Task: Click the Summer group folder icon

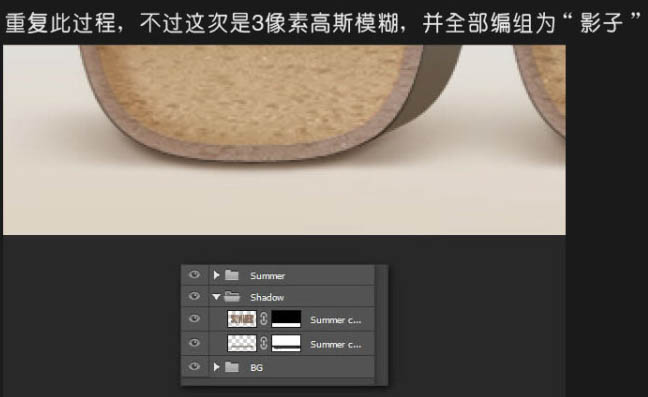Action: pos(232,275)
